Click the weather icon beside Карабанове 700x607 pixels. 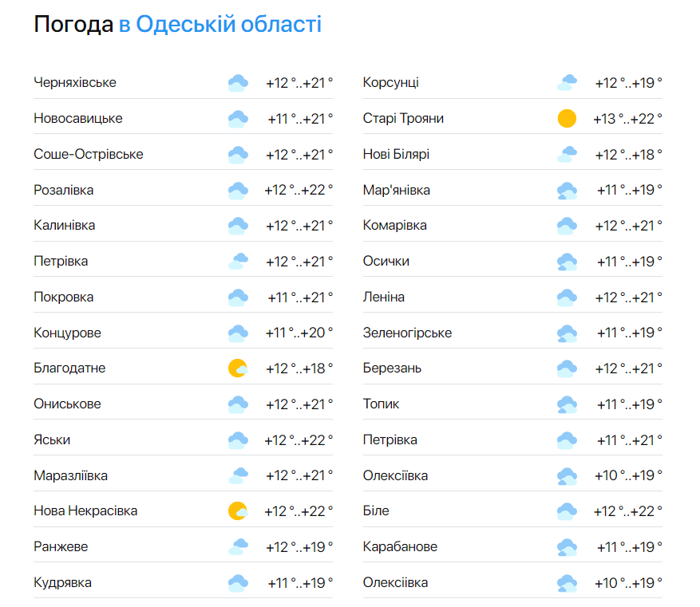pyautogui.click(x=567, y=547)
